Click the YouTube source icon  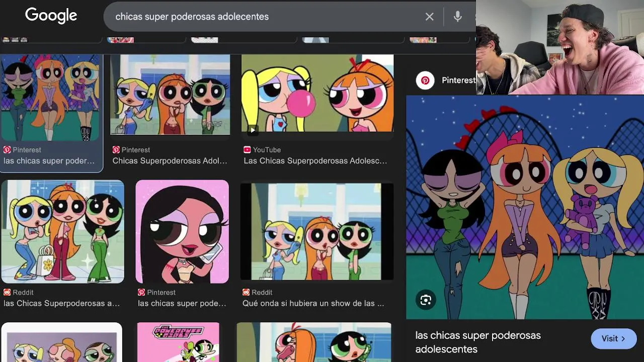pyautogui.click(x=247, y=150)
